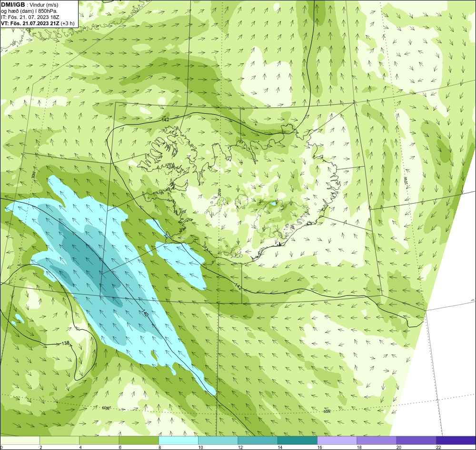The height and width of the screenshot is (450, 476).
Task: Click the legend value 20
Action: pos(399,447)
